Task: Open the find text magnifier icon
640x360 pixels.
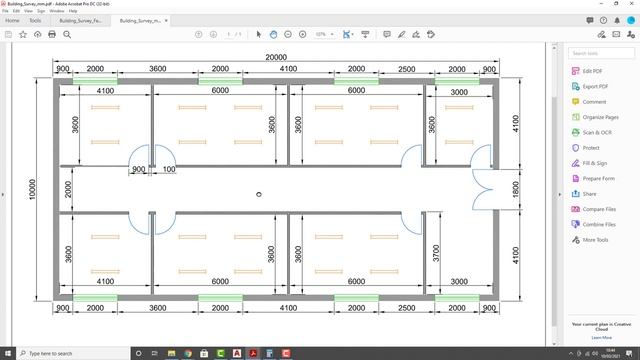Action: pyautogui.click(x=67, y=35)
